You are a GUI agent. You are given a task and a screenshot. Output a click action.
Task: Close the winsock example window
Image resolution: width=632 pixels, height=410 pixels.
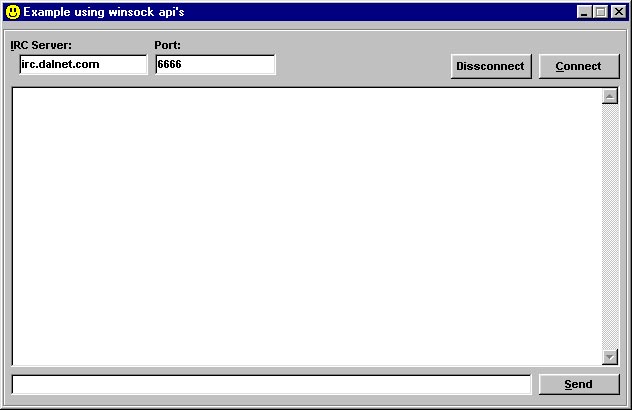point(617,12)
